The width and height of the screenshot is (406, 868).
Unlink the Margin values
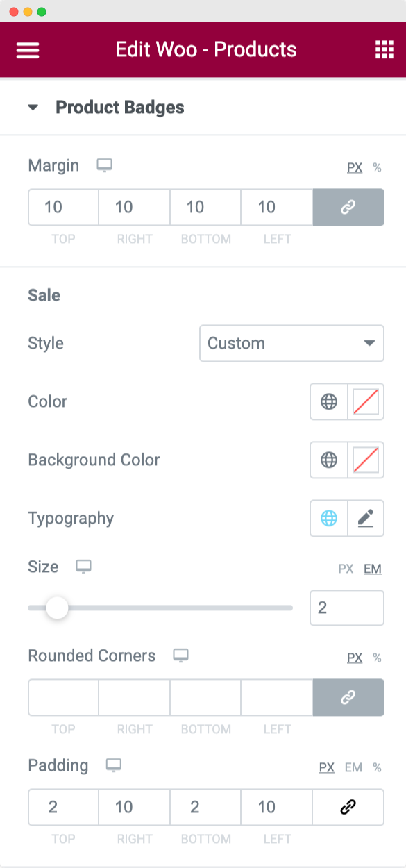[348, 207]
